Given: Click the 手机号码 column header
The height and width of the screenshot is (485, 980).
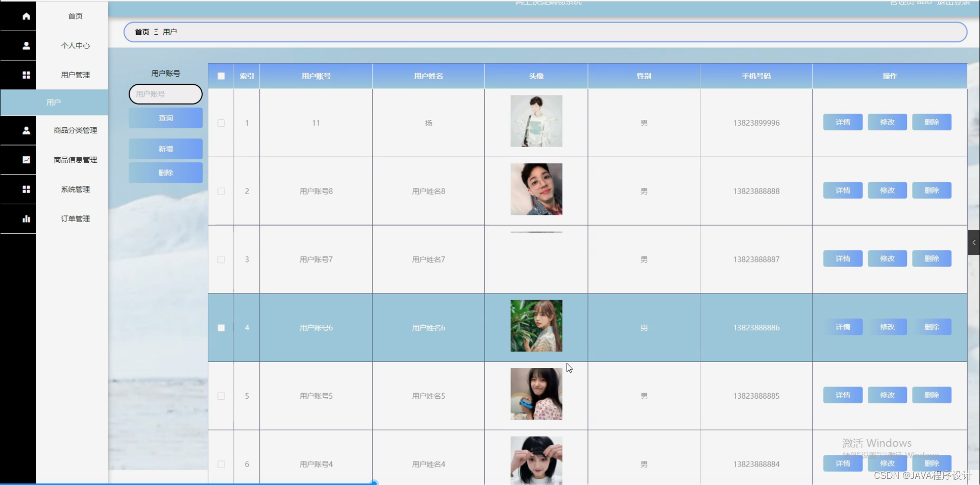Looking at the screenshot, I should [756, 76].
